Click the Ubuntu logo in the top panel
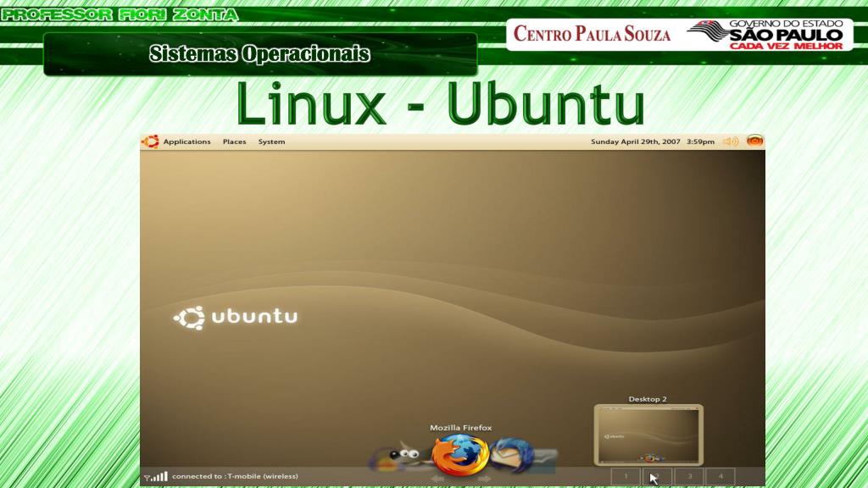This screenshot has height=488, width=868. point(150,141)
